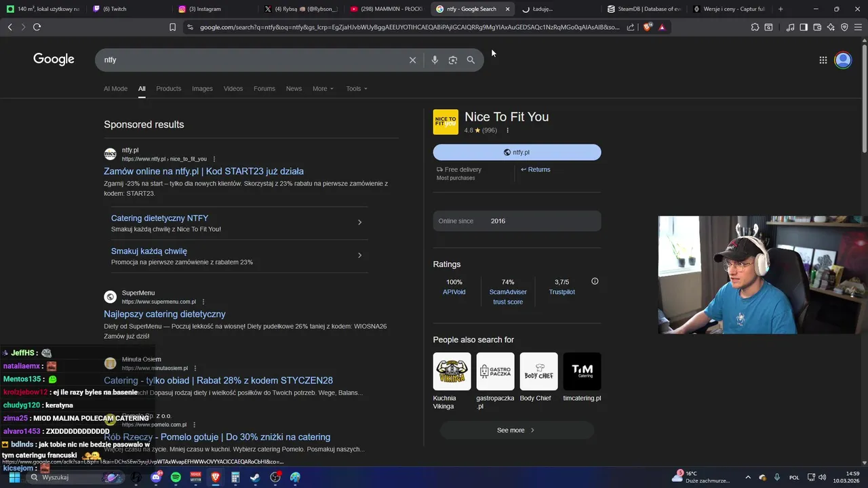Open the APIVoid rating link
Image resolution: width=868 pixels, height=488 pixels.
pos(454,292)
